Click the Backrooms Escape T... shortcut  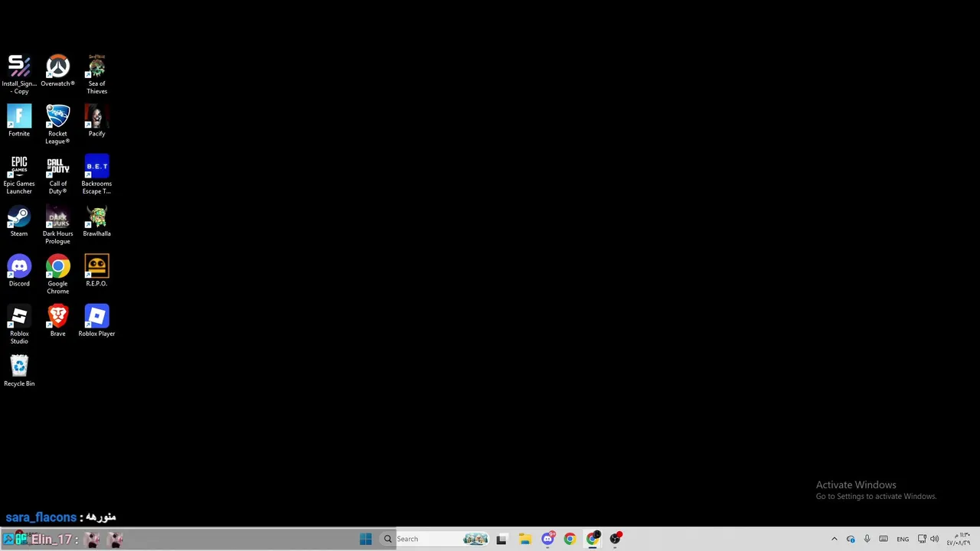pos(96,174)
